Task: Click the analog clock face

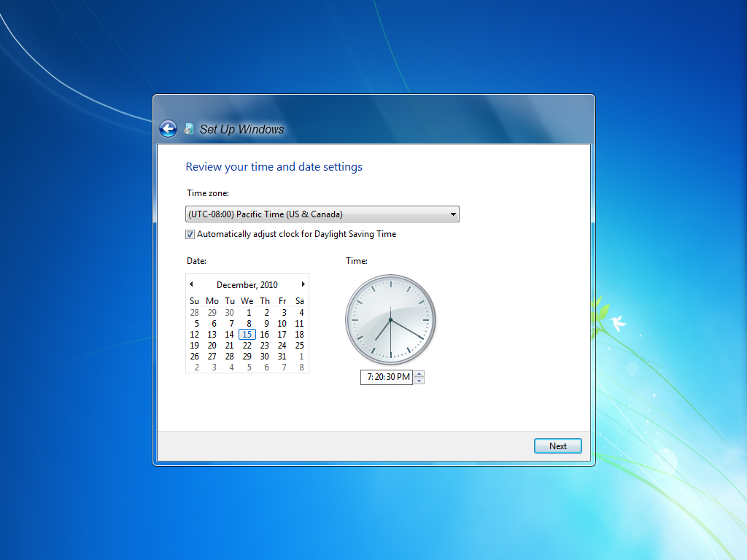Action: [391, 319]
